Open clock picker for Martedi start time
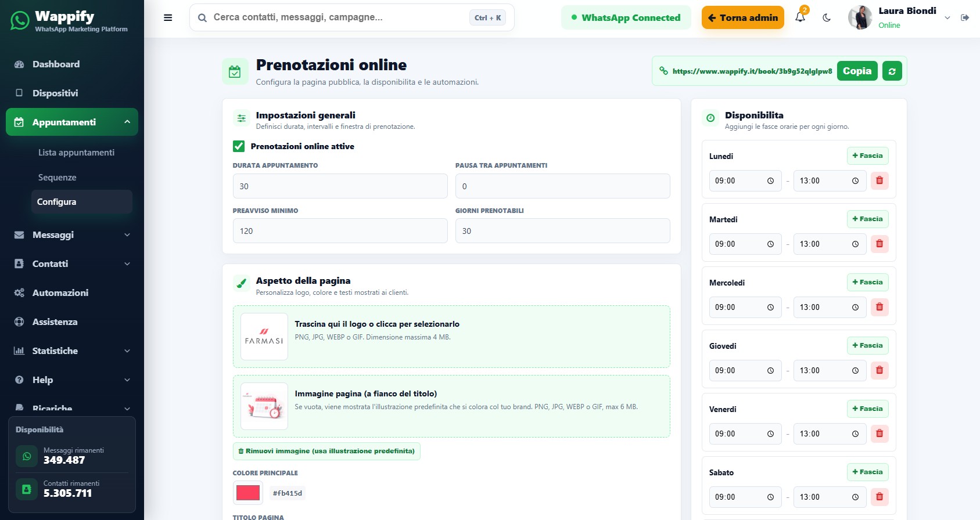The width and height of the screenshot is (980, 520). click(x=770, y=244)
